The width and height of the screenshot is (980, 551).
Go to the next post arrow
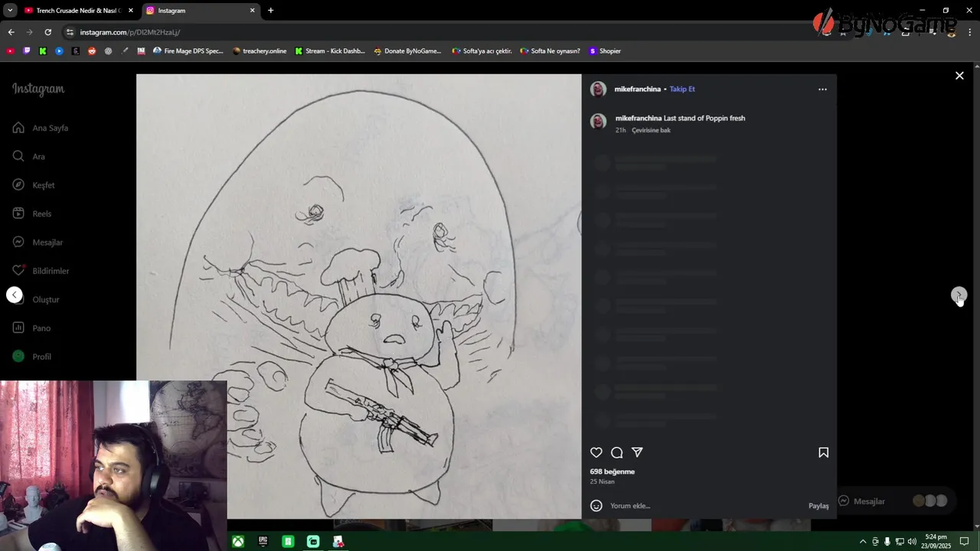(959, 295)
